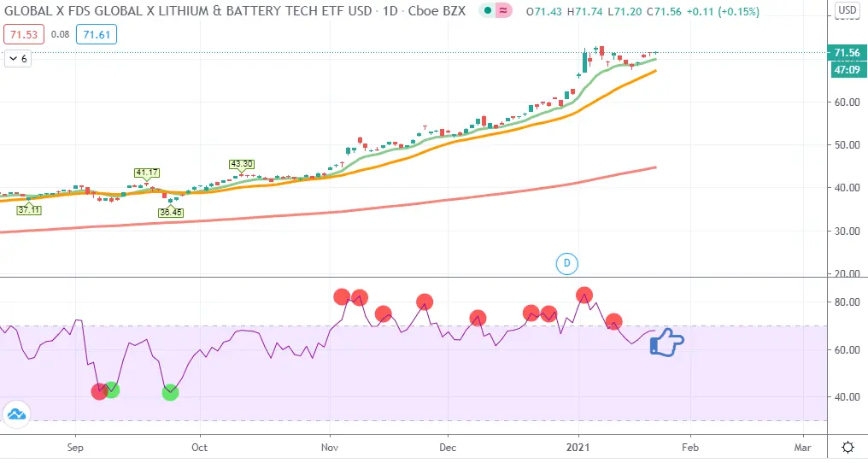Image resolution: width=868 pixels, height=463 pixels.
Task: Click the countdown timer 47:09 label
Action: pyautogui.click(x=847, y=70)
